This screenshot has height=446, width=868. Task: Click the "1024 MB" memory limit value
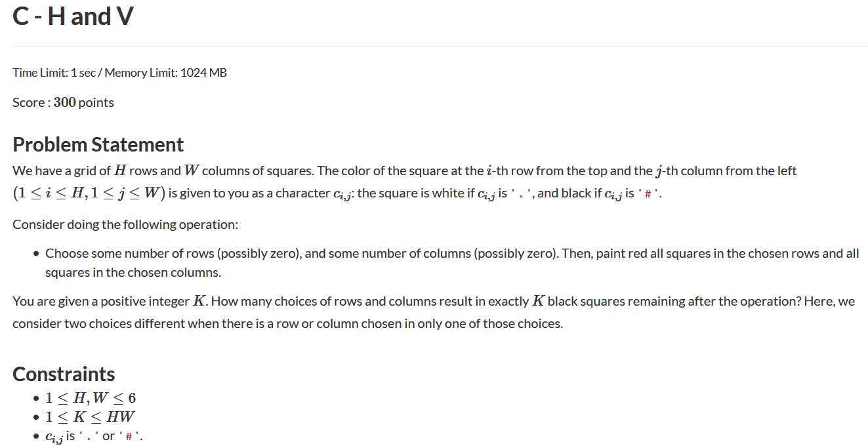click(x=203, y=73)
